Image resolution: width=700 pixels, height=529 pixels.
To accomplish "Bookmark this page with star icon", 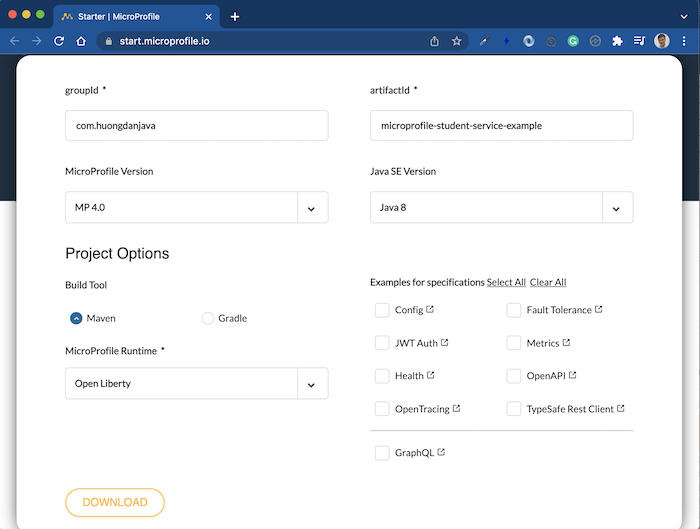I will click(x=456, y=41).
